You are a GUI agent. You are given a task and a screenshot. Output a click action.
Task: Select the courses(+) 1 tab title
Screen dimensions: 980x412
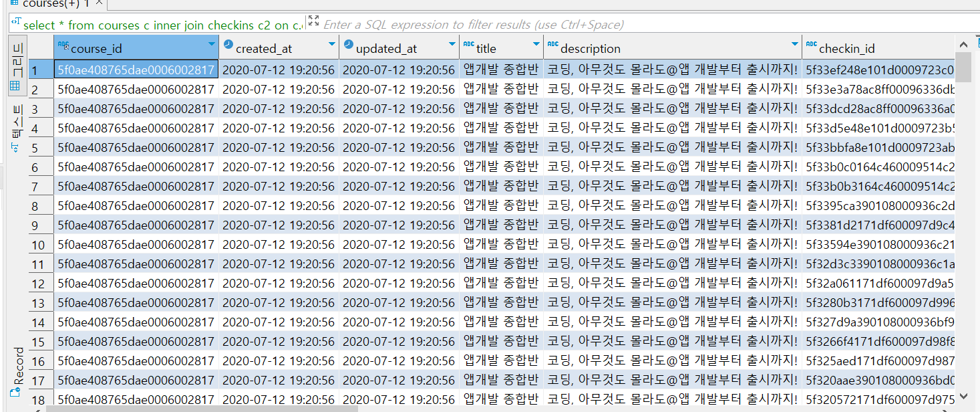pos(57,3)
